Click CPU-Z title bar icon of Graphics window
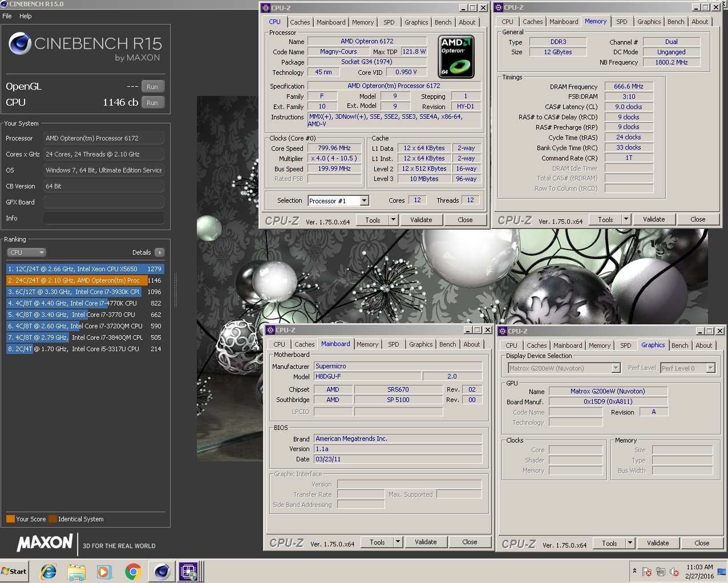The width and height of the screenshot is (728, 583). (x=503, y=331)
